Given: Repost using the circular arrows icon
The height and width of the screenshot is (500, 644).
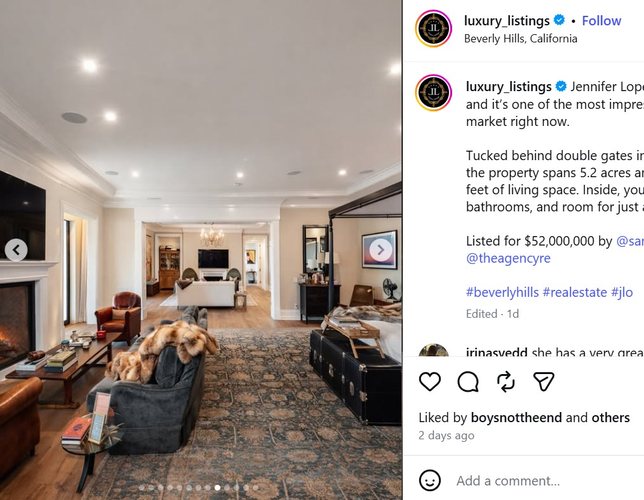Looking at the screenshot, I should (x=506, y=382).
